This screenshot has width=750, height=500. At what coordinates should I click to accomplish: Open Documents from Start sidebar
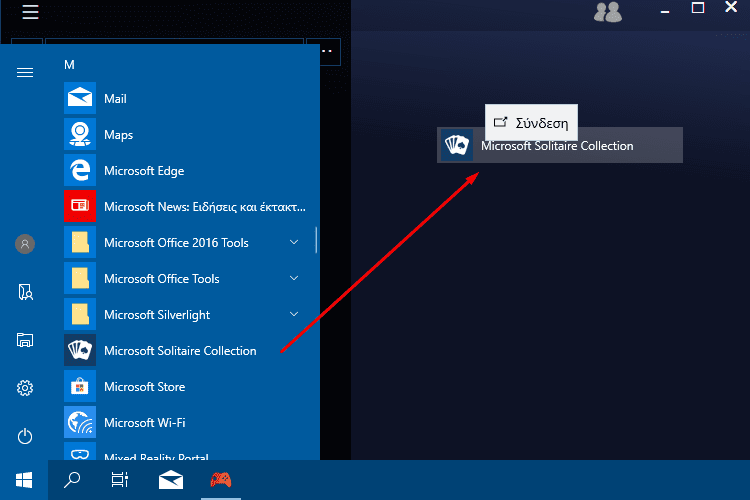coord(25,292)
